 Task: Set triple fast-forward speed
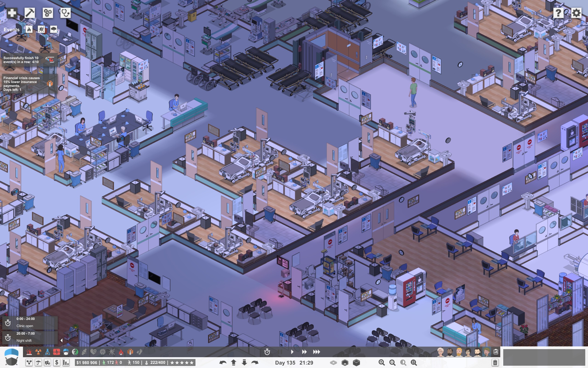tap(316, 352)
